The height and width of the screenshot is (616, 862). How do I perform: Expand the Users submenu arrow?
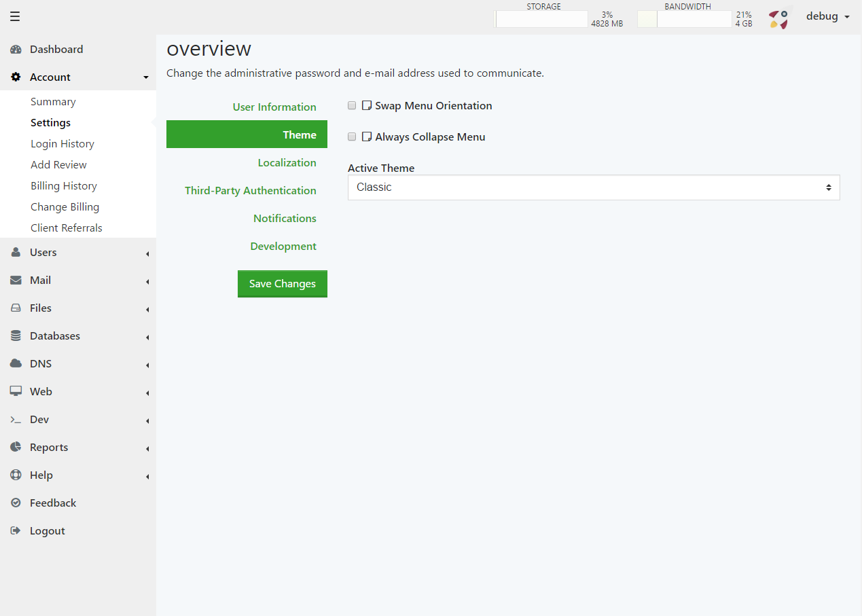click(x=147, y=254)
